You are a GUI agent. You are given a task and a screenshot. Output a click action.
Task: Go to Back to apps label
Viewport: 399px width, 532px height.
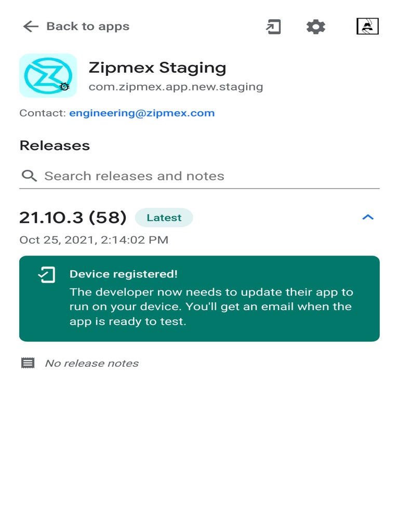coord(88,26)
